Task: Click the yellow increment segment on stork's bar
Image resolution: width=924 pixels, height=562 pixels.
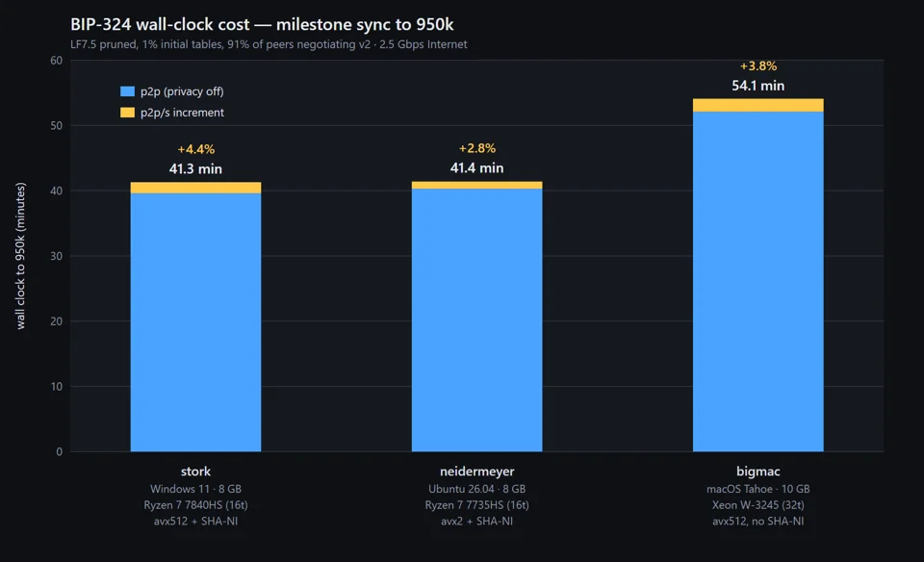Action: pyautogui.click(x=195, y=188)
